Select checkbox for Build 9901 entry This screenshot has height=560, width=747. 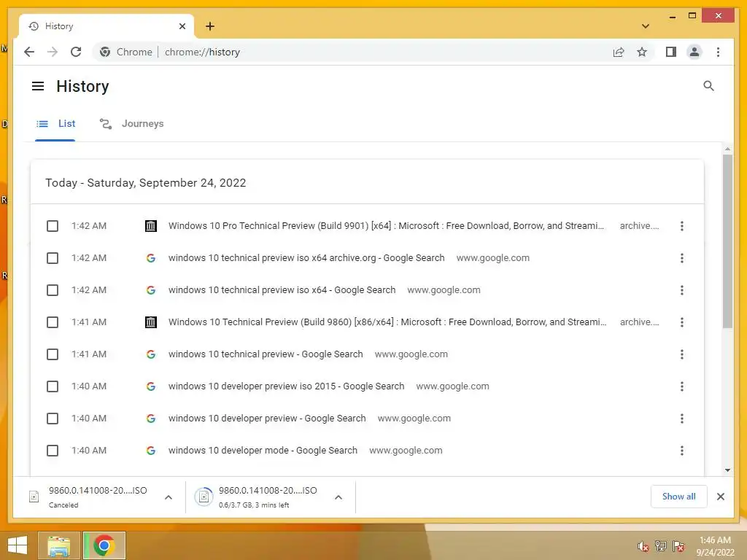[x=53, y=226]
